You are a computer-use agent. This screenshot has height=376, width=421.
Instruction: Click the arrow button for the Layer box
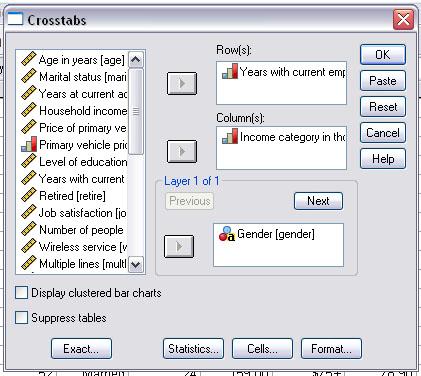point(179,246)
